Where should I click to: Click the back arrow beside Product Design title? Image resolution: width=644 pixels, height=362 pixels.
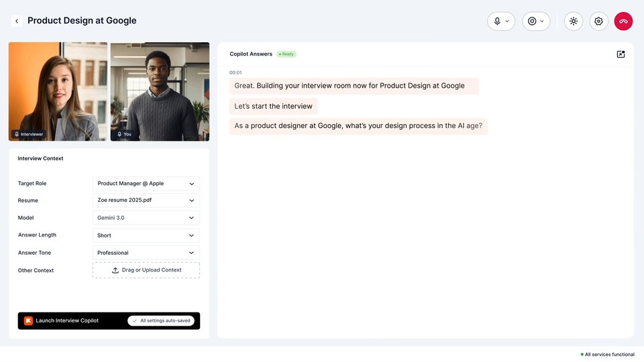[16, 21]
